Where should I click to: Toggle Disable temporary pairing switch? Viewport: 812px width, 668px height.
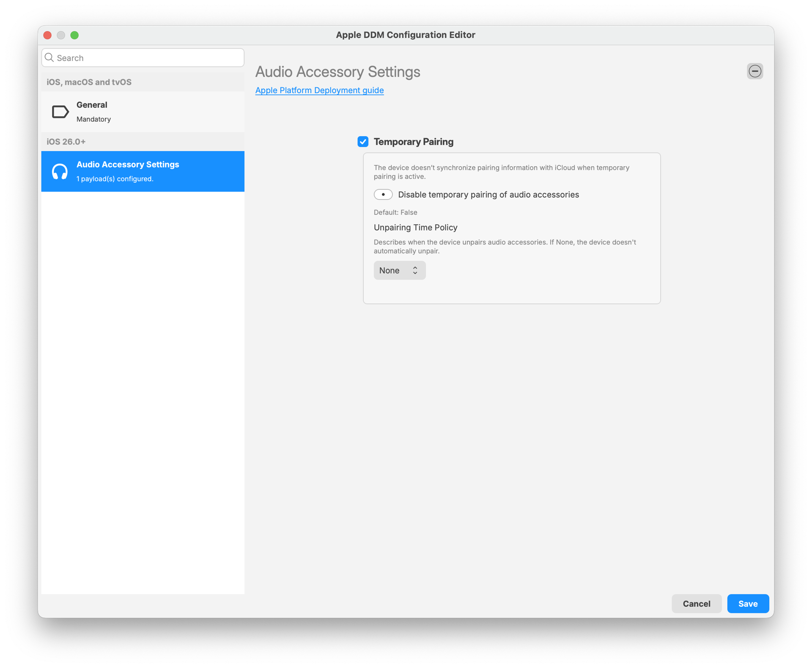click(383, 195)
